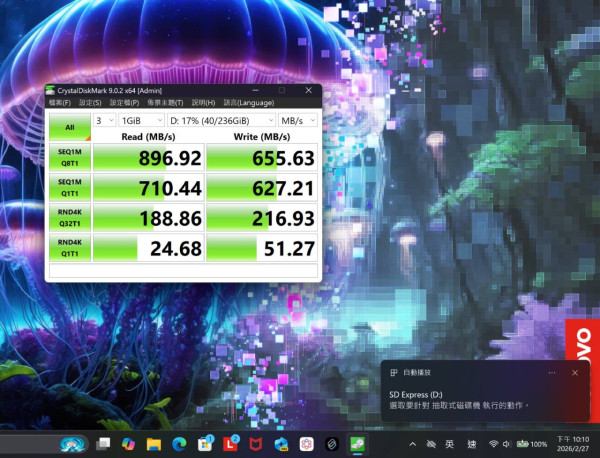Expand the 1GiB test size dropdown
The image size is (600, 458).
coord(141,121)
